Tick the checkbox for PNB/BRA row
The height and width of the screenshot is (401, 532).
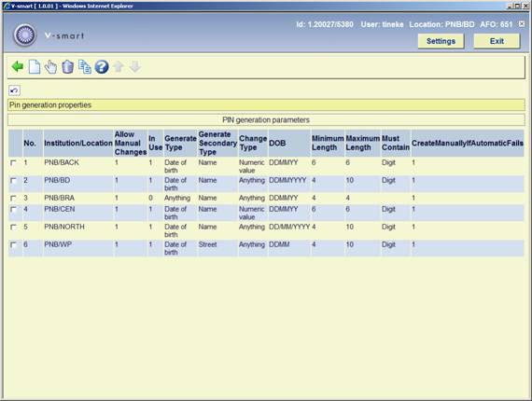point(13,199)
